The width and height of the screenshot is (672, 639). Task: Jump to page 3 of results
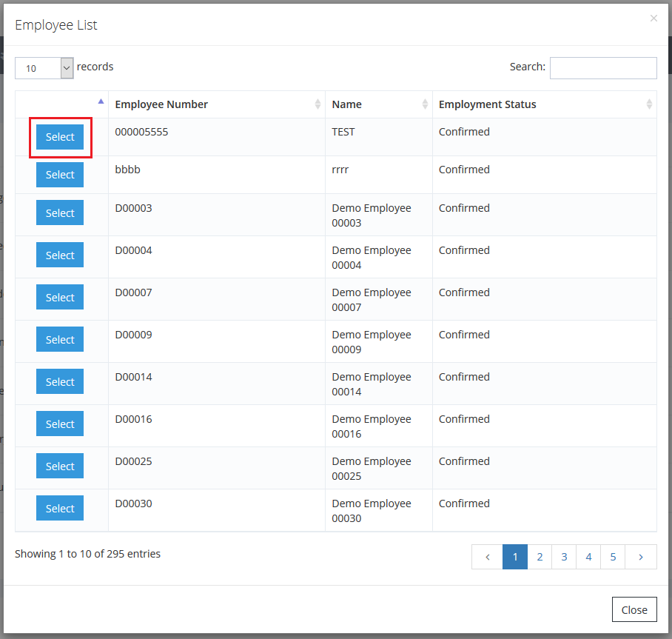tap(564, 557)
